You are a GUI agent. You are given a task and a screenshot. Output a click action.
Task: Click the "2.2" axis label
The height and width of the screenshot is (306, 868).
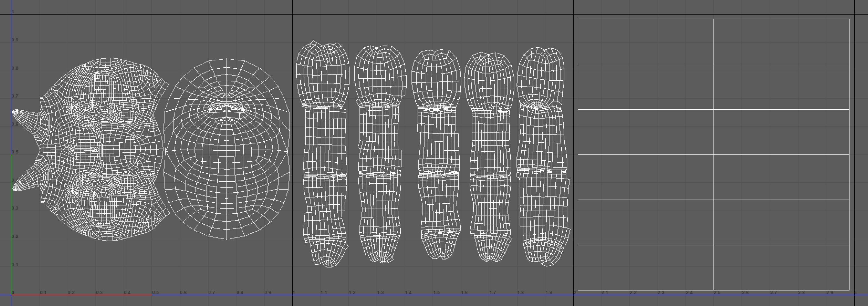(x=633, y=293)
